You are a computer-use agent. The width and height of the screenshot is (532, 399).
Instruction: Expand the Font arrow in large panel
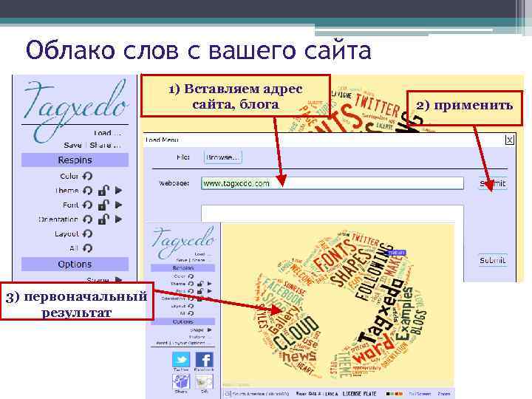click(x=118, y=205)
